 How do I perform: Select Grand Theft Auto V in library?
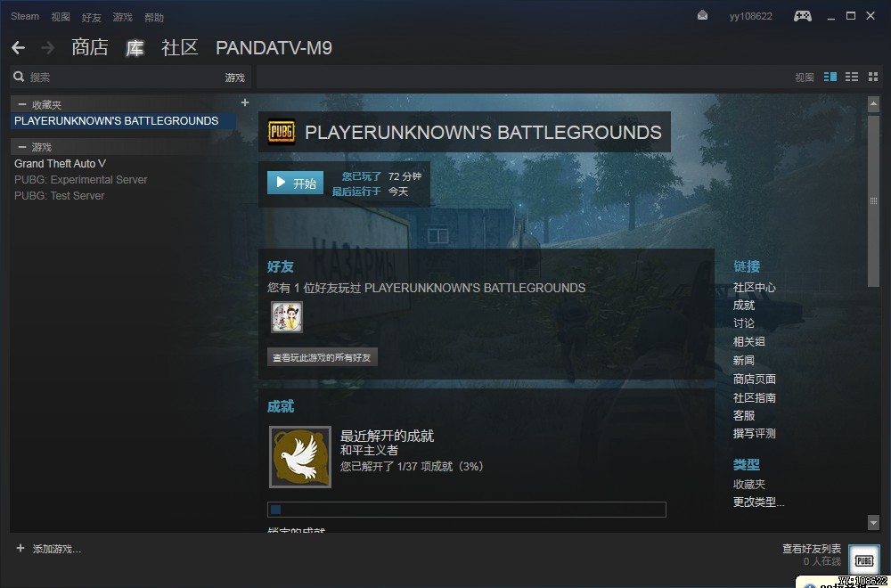click(61, 164)
